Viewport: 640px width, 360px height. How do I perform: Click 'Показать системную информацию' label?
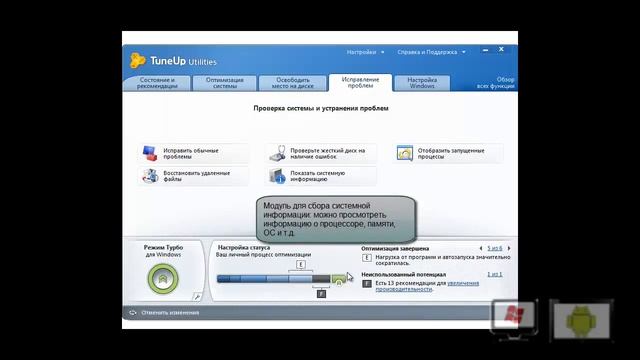click(x=318, y=176)
